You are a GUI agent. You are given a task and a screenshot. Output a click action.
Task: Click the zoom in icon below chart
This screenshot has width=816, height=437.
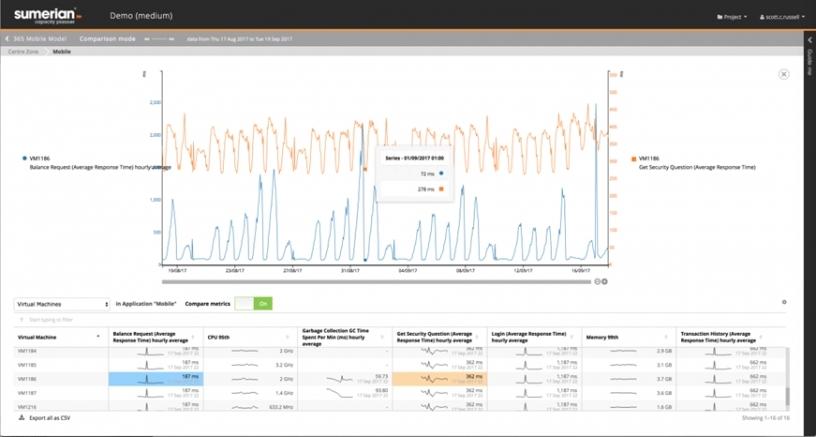click(605, 282)
